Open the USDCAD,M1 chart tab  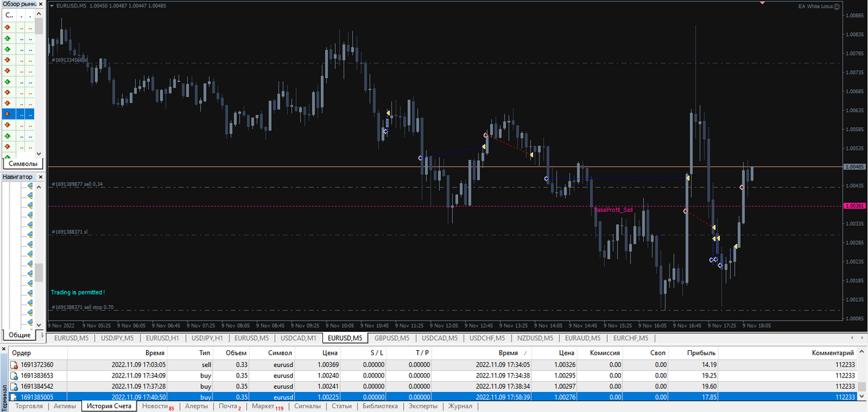[298, 338]
